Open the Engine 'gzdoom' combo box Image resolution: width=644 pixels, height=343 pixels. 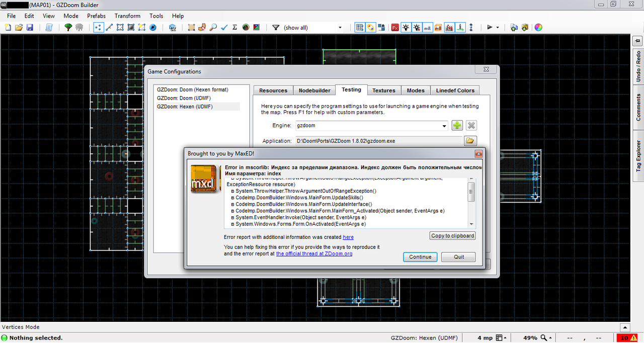(372, 126)
